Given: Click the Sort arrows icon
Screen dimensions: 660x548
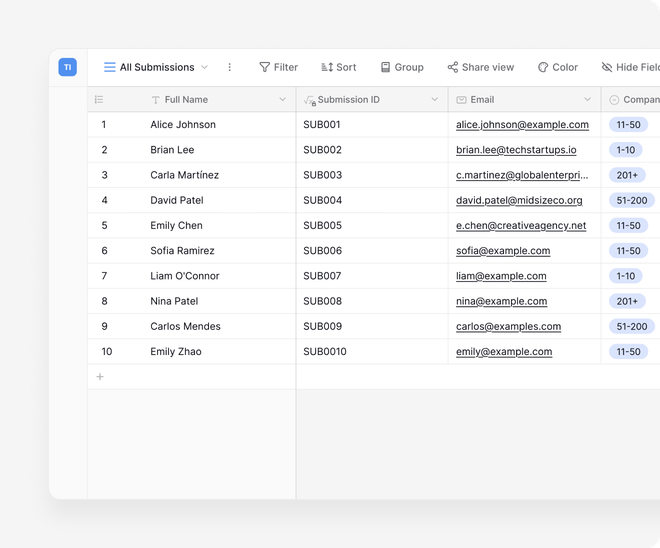Looking at the screenshot, I should point(326,67).
